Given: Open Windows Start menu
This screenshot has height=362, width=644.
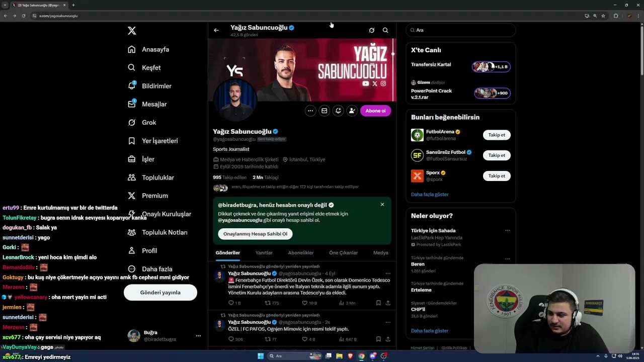Looking at the screenshot, I should pyautogui.click(x=261, y=356).
